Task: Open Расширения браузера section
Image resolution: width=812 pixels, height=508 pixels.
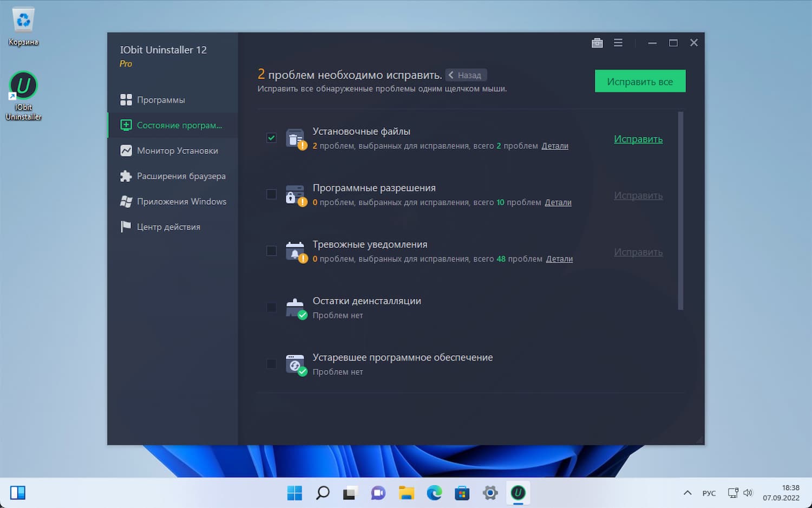Action: (173, 176)
